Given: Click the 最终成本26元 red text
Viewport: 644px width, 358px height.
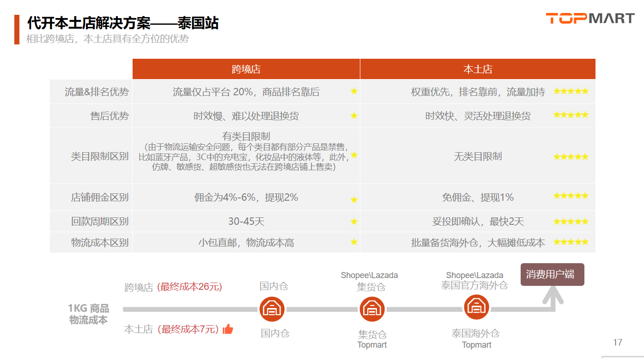Looking at the screenshot, I should [x=189, y=287].
